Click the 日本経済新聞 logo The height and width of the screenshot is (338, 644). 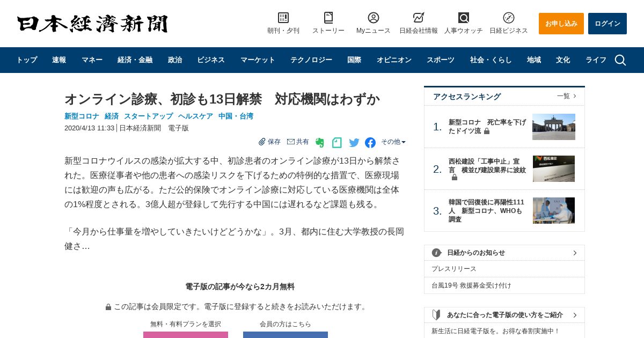tap(92, 24)
